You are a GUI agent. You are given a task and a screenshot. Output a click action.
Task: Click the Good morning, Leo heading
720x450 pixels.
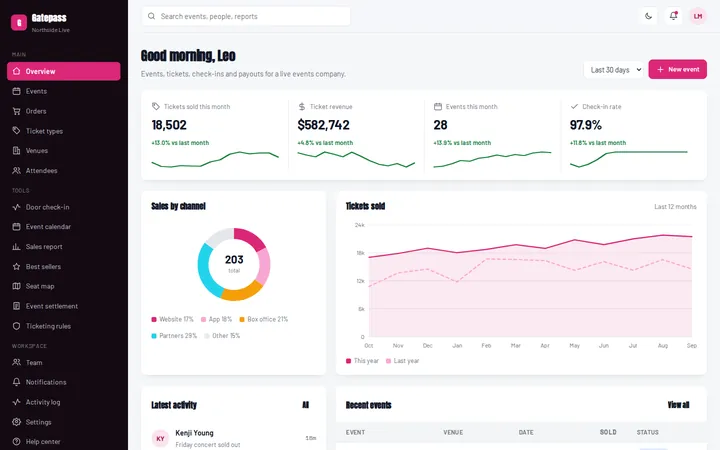pos(188,56)
